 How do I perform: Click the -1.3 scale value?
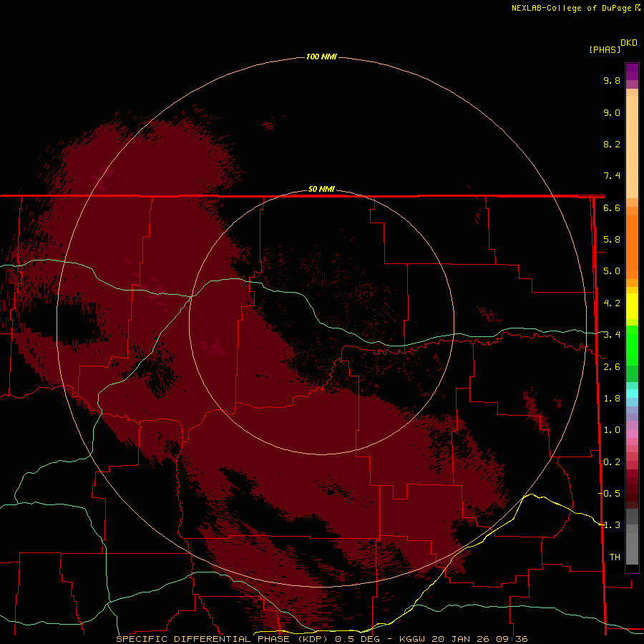point(610,525)
